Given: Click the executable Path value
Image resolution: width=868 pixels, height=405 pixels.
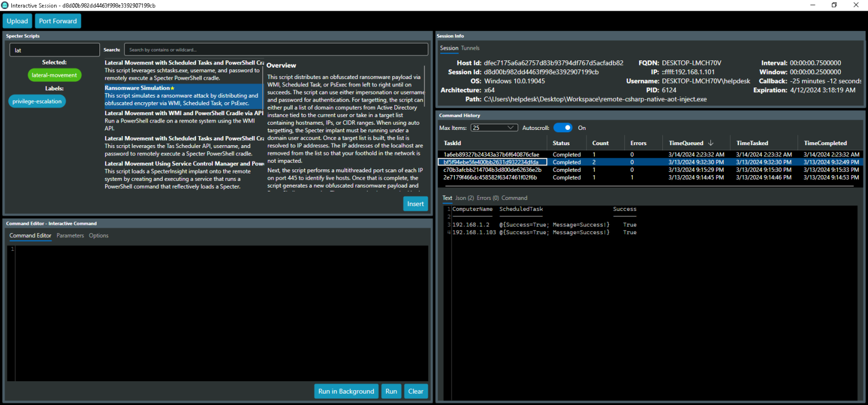Looking at the screenshot, I should 595,99.
